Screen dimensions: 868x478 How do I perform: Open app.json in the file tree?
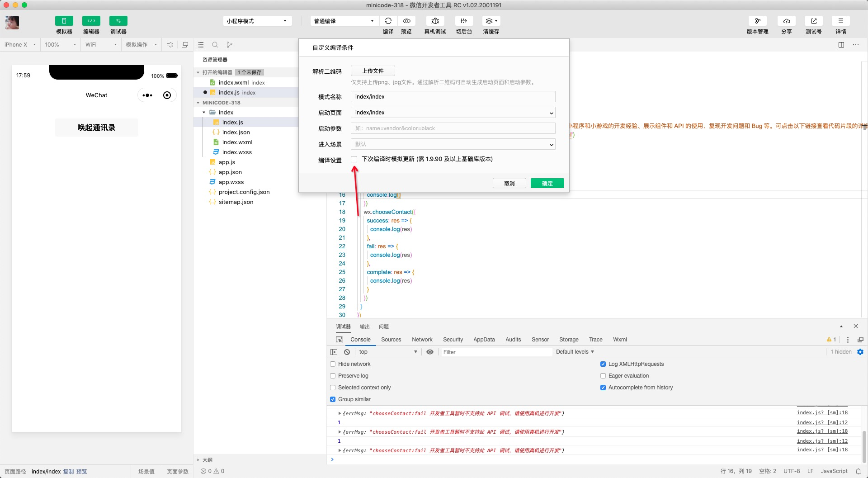pos(230,172)
